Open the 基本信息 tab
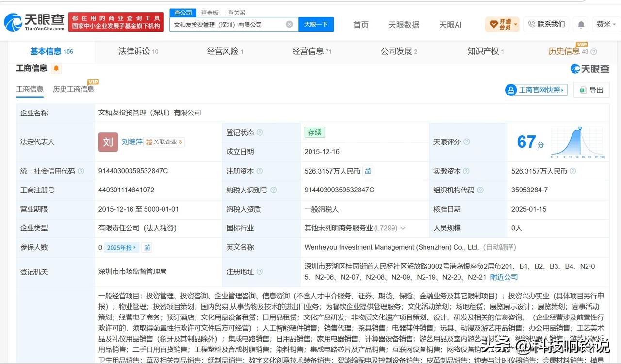 51,51
